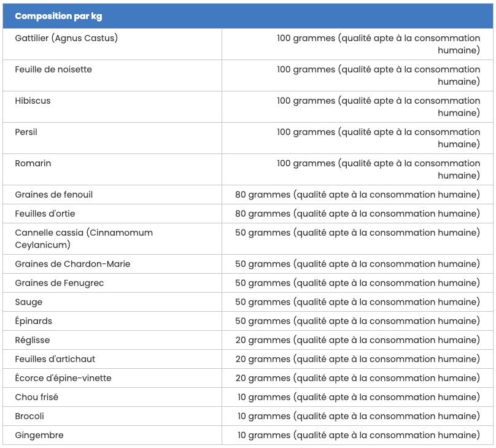Image resolution: width=496 pixels, height=448 pixels.
Task: Click the Gingembre row label
Action: click(39, 435)
